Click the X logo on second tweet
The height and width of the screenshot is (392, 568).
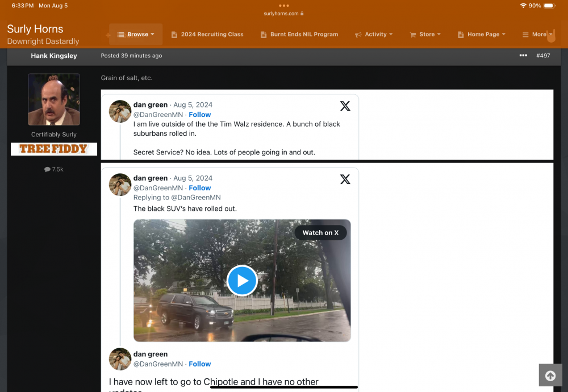coord(345,179)
